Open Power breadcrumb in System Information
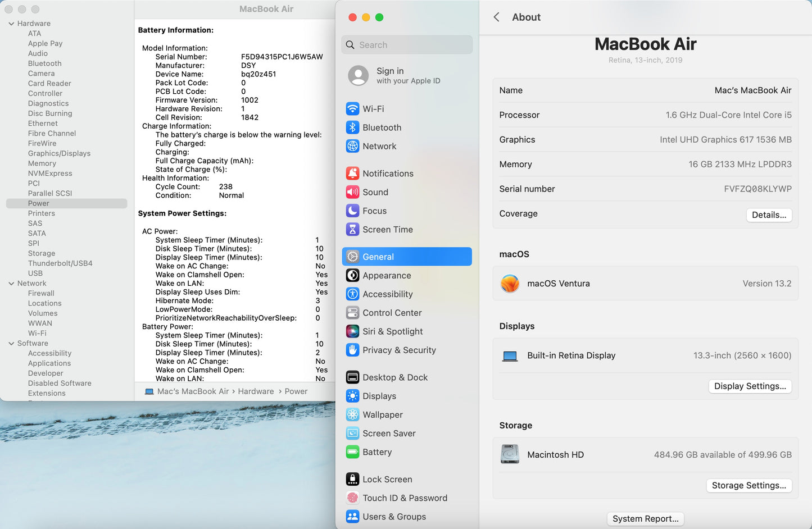The image size is (812, 529). pyautogui.click(x=296, y=391)
